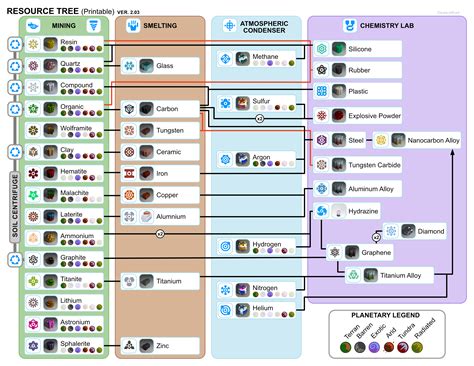The height and width of the screenshot is (366, 474).
Task: Click the Barren gray planet swatch
Action: (360, 347)
